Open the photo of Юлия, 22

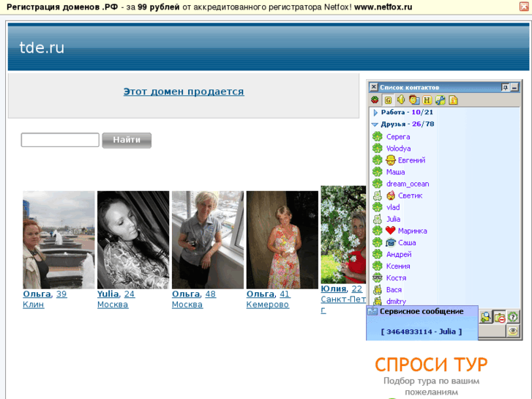[x=343, y=234]
